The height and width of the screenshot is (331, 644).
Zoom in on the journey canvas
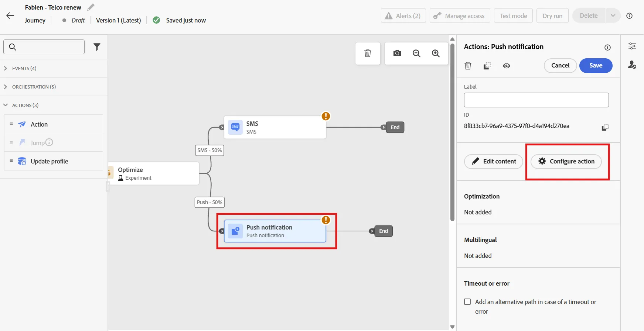[436, 54]
